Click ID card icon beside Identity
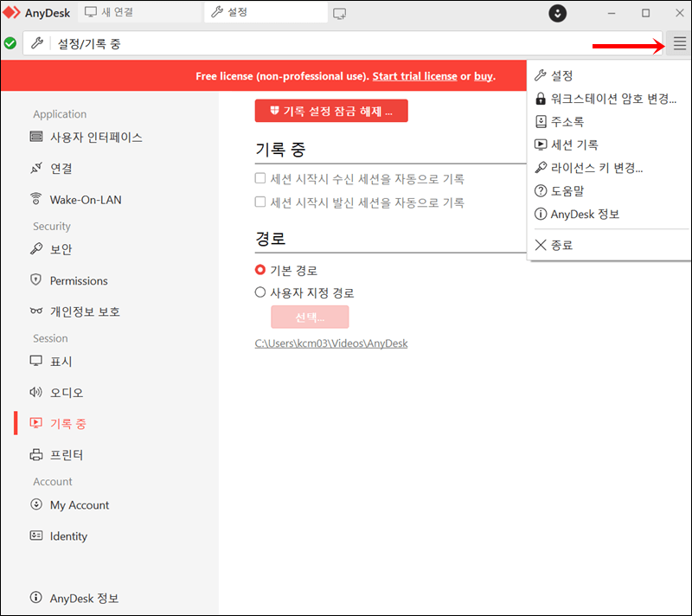The height and width of the screenshot is (616, 692). (x=35, y=536)
